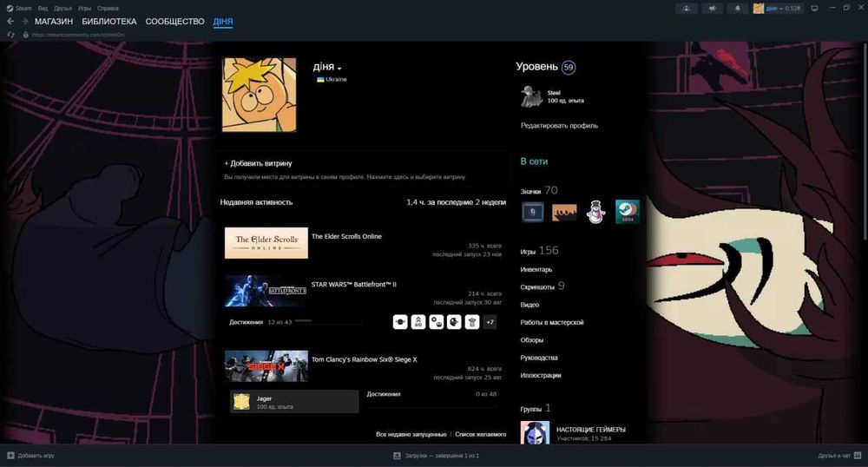Click the second Battlefront II achievement icon
This screenshot has height=467, width=868.
click(x=418, y=322)
